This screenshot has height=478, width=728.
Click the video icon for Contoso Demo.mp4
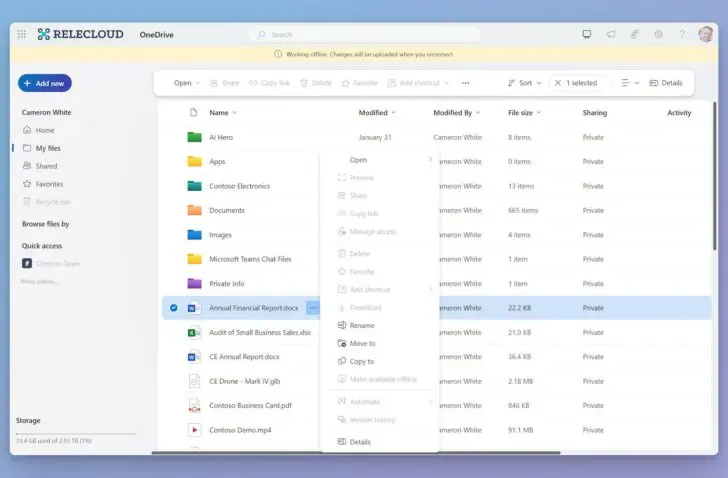(x=194, y=430)
